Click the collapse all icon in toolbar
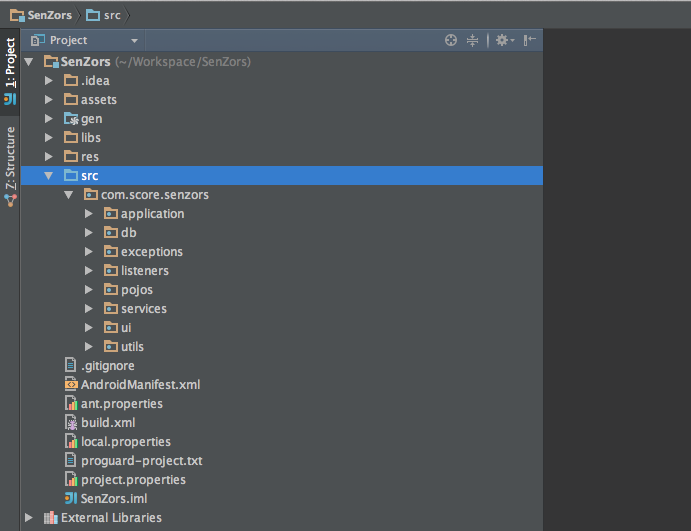The width and height of the screenshot is (691, 531). tap(472, 40)
